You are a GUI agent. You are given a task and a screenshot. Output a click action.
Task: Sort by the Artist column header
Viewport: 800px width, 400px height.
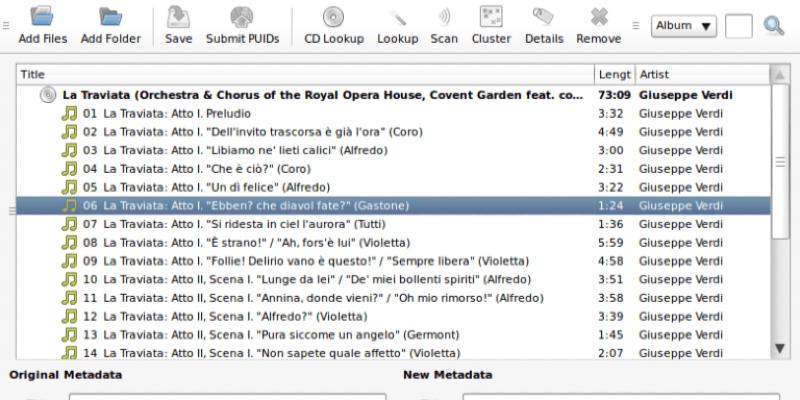pos(700,75)
